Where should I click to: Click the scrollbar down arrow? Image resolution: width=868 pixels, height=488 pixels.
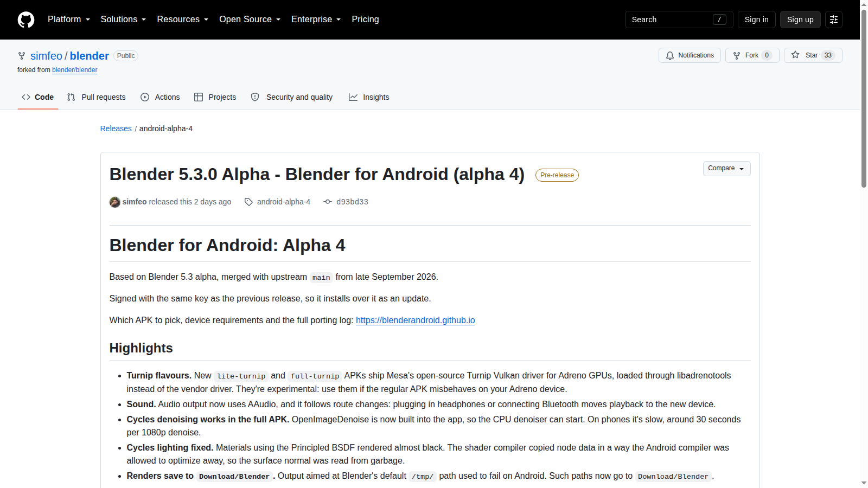(x=864, y=483)
